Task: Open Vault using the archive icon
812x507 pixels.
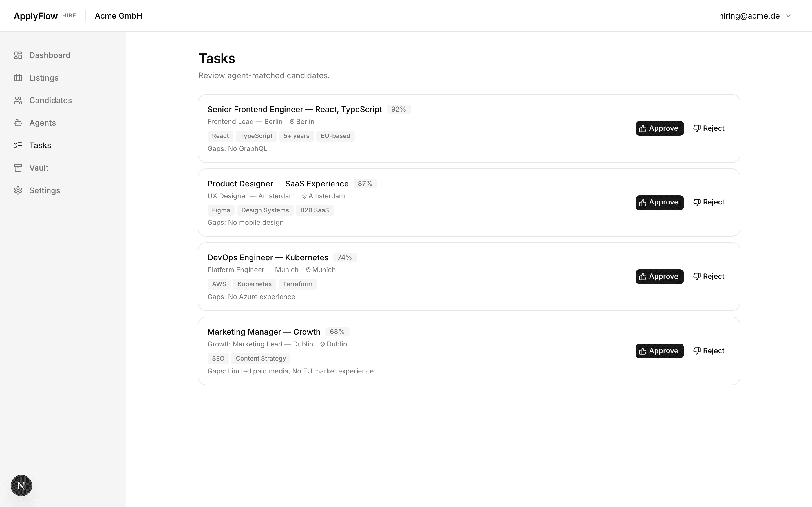Action: (18, 168)
